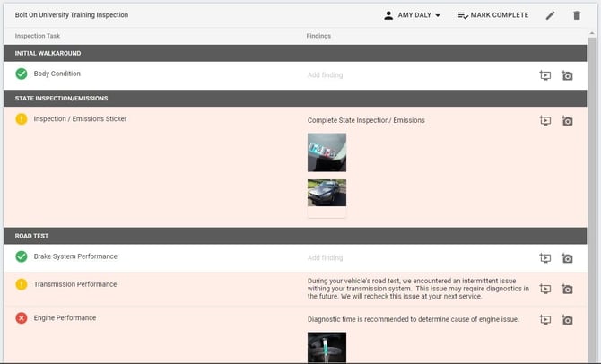The height and width of the screenshot is (364, 601).
Task: Open the inspection sticker photo thumbnail
Action: click(x=327, y=152)
